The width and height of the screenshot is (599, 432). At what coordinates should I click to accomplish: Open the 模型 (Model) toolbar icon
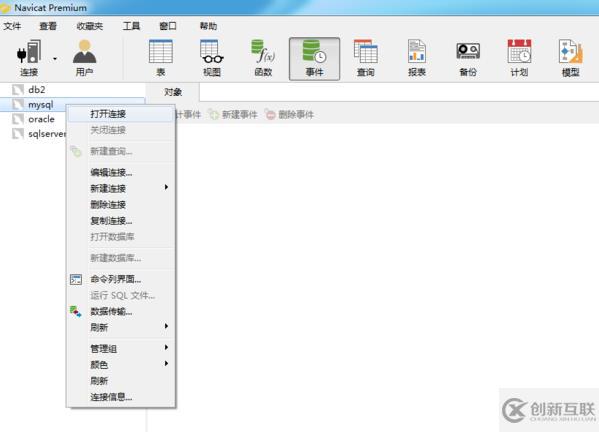(571, 58)
